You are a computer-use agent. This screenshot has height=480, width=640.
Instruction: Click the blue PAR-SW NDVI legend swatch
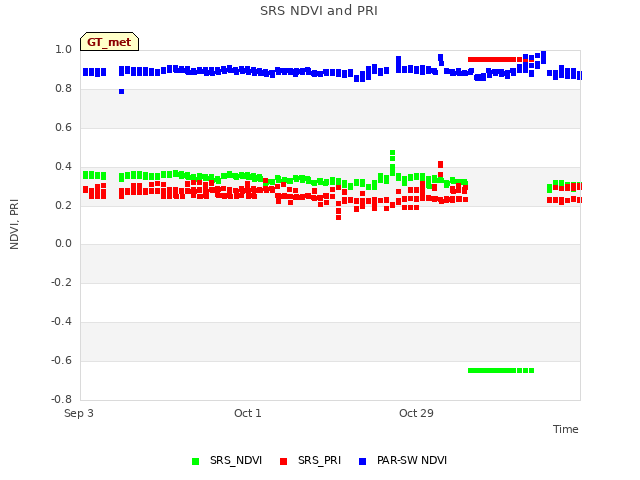(362, 461)
